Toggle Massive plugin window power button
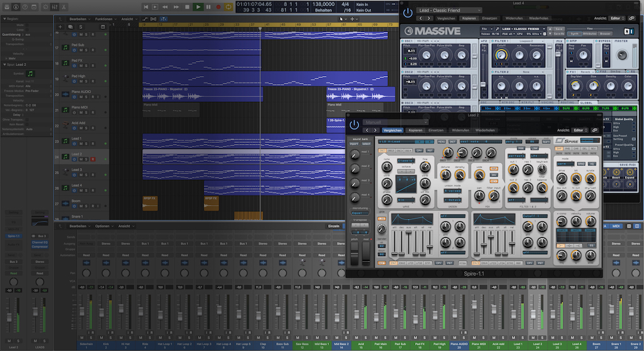This screenshot has height=351, width=644. pyautogui.click(x=408, y=13)
